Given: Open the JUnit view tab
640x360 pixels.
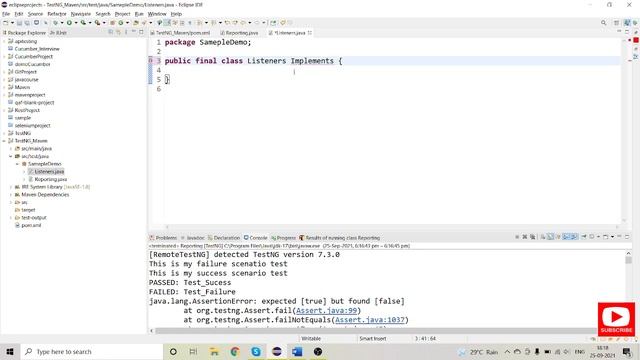Looking at the screenshot, I should (58, 33).
